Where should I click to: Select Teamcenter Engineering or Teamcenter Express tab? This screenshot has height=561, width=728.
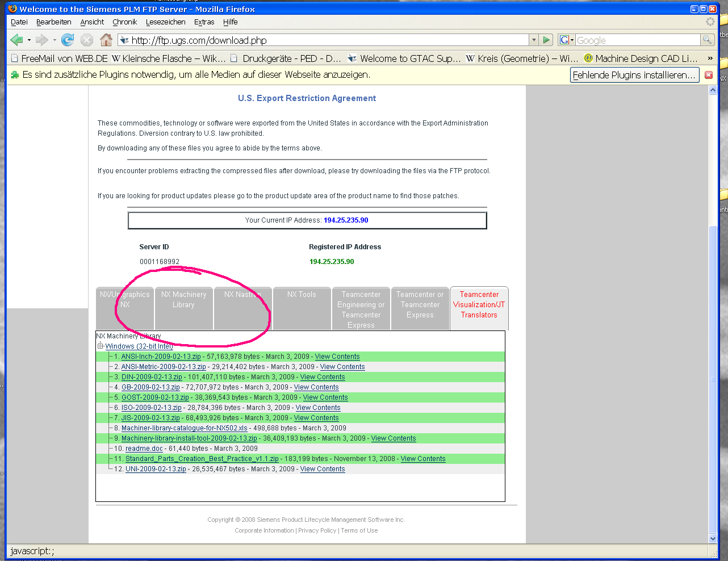point(361,308)
